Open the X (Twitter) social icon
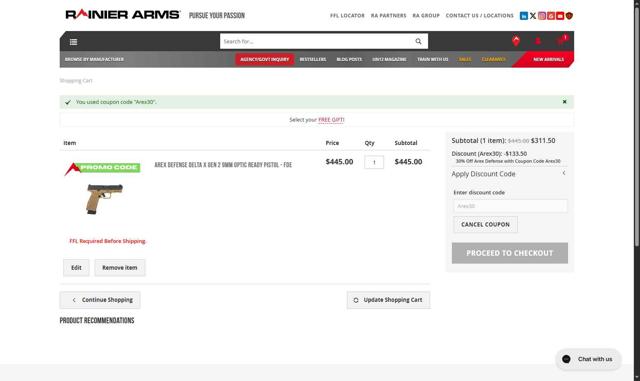 click(533, 16)
